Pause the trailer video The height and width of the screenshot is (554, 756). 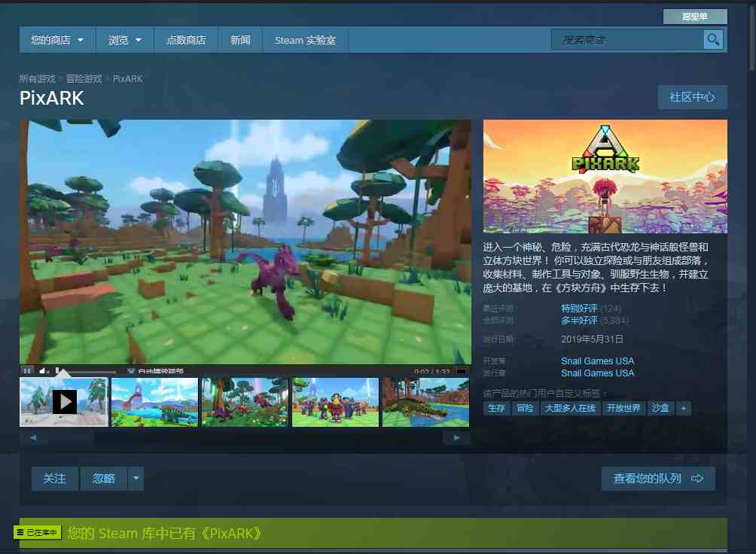click(x=27, y=371)
